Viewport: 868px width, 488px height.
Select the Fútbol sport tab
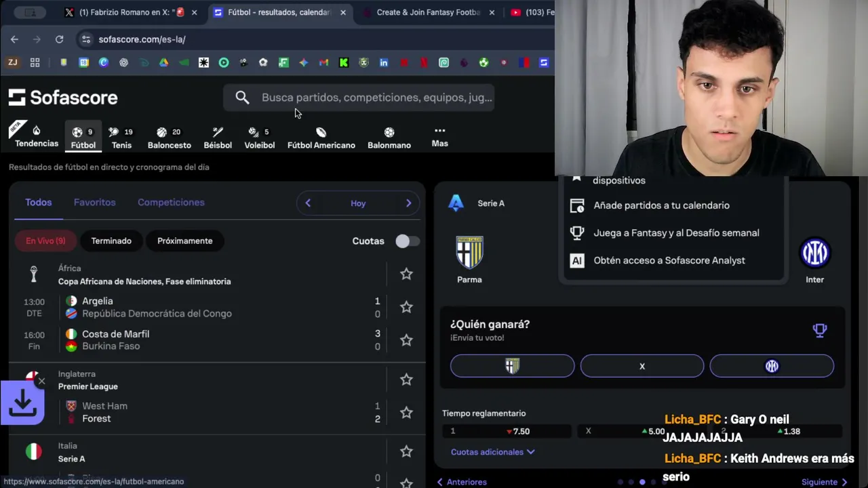[x=83, y=137]
